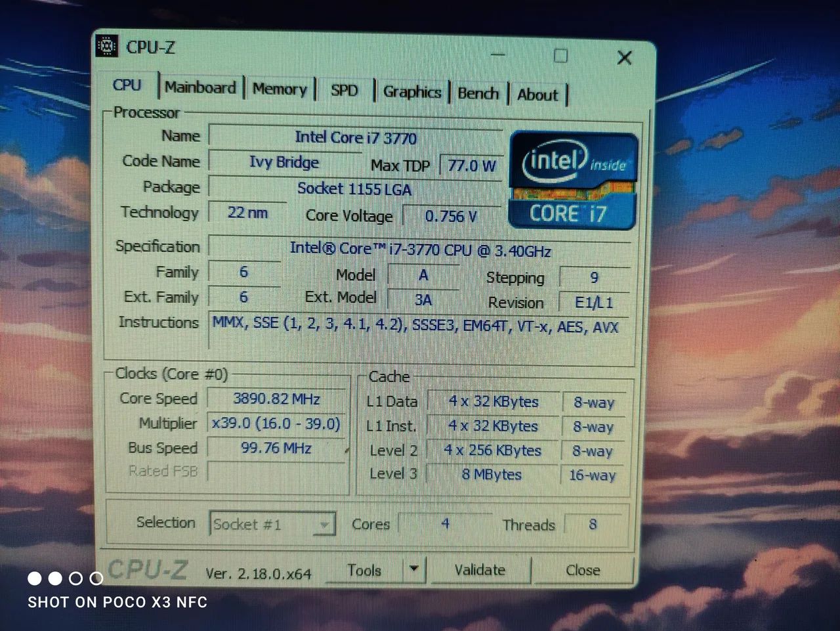Close the CPU-Z window with X
The image size is (840, 631).
(625, 58)
